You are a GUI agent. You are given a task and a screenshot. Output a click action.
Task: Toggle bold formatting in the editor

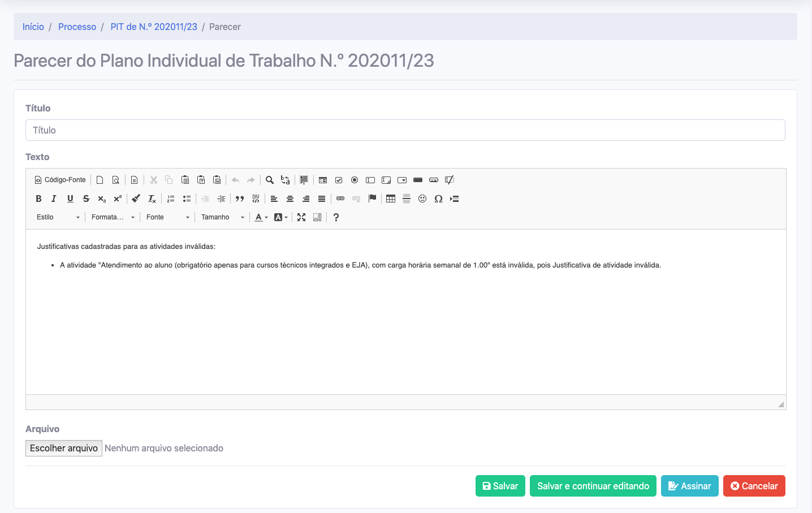click(x=38, y=199)
